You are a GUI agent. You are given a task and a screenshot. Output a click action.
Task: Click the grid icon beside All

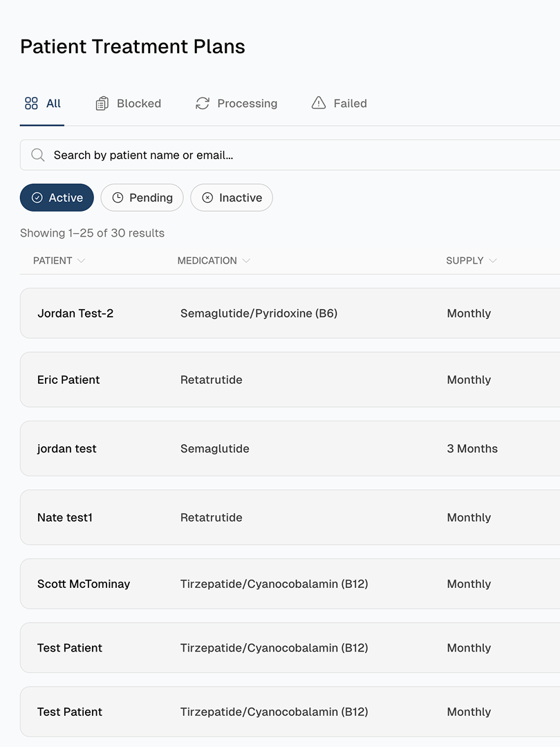[x=31, y=103]
